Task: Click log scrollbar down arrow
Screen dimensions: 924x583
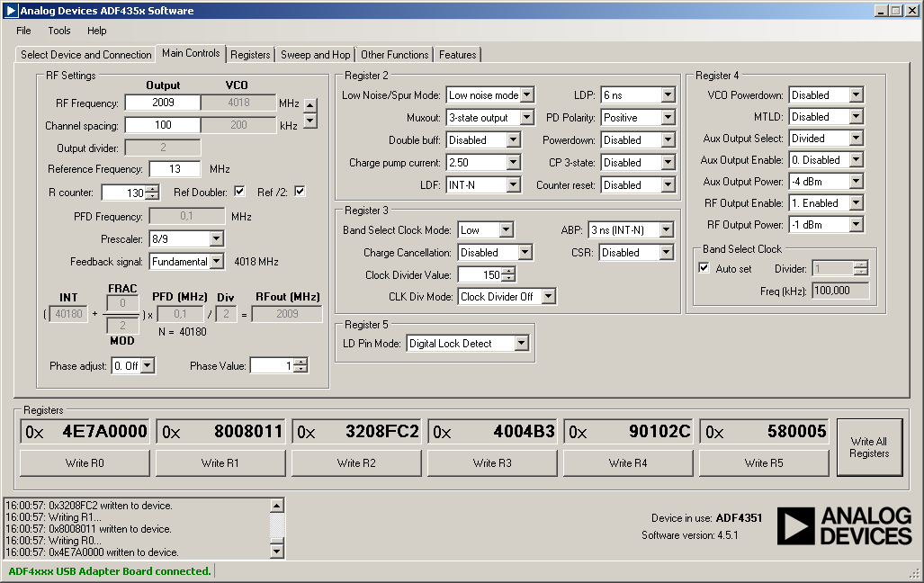Action: tap(277, 552)
